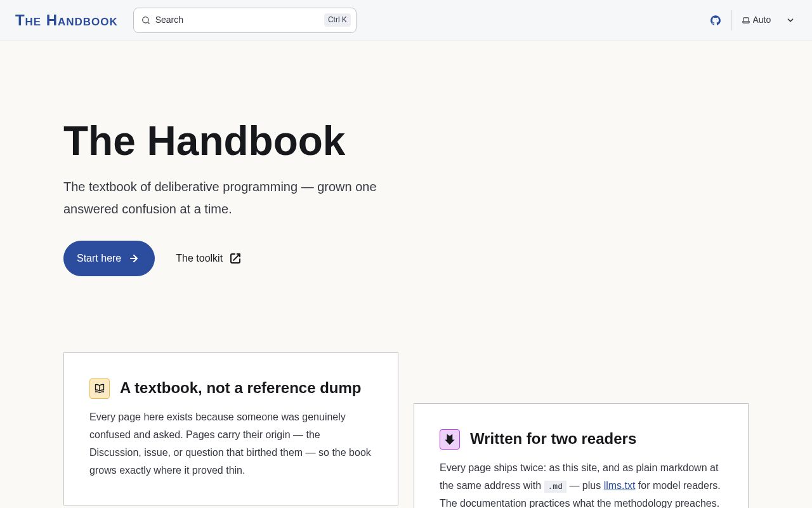The image size is (812, 508).
Task: Click the arrow icon in Start here button
Action: [x=134, y=258]
